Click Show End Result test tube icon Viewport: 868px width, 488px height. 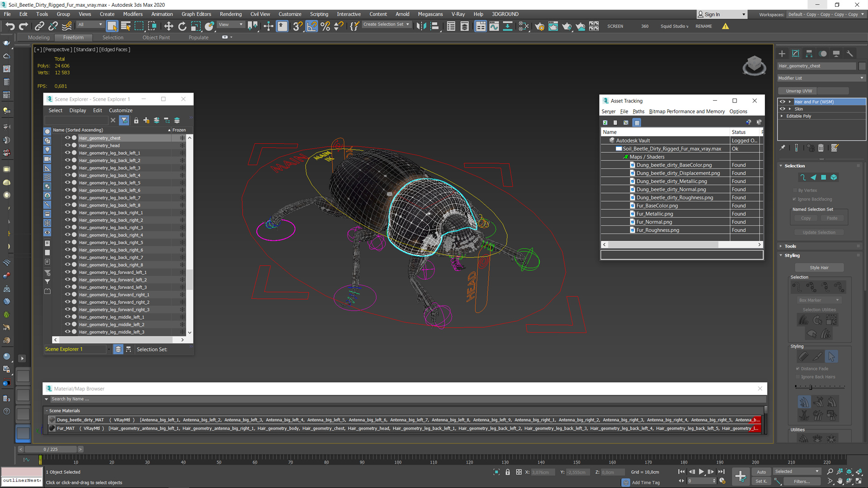tap(797, 148)
